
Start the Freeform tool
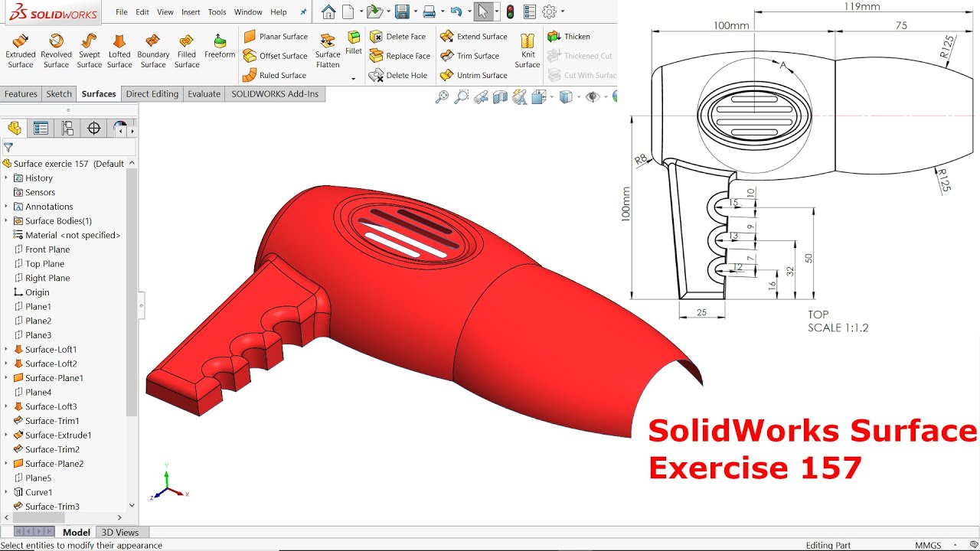[220, 46]
